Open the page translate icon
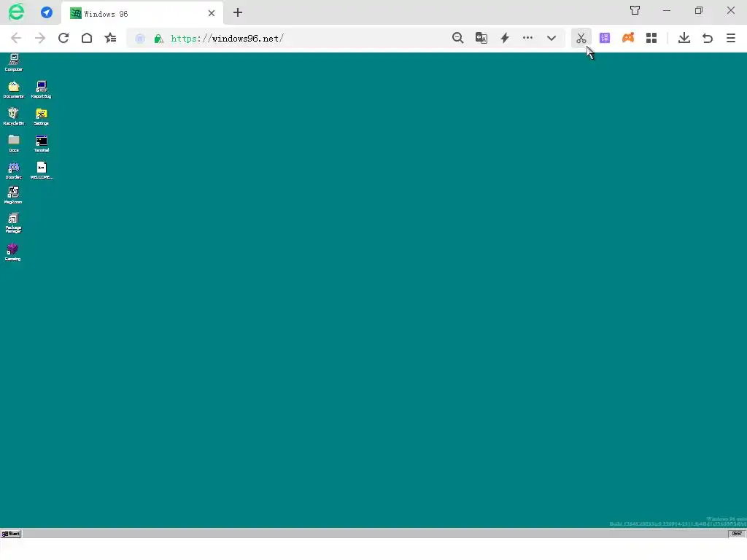Viewport: 747px width, 560px height. click(481, 38)
